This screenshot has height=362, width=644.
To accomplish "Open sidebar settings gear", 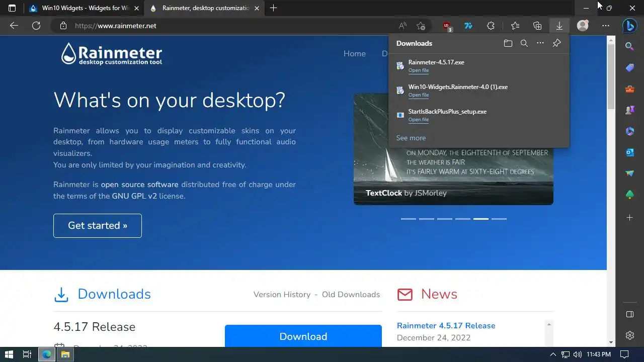I will click(629, 335).
